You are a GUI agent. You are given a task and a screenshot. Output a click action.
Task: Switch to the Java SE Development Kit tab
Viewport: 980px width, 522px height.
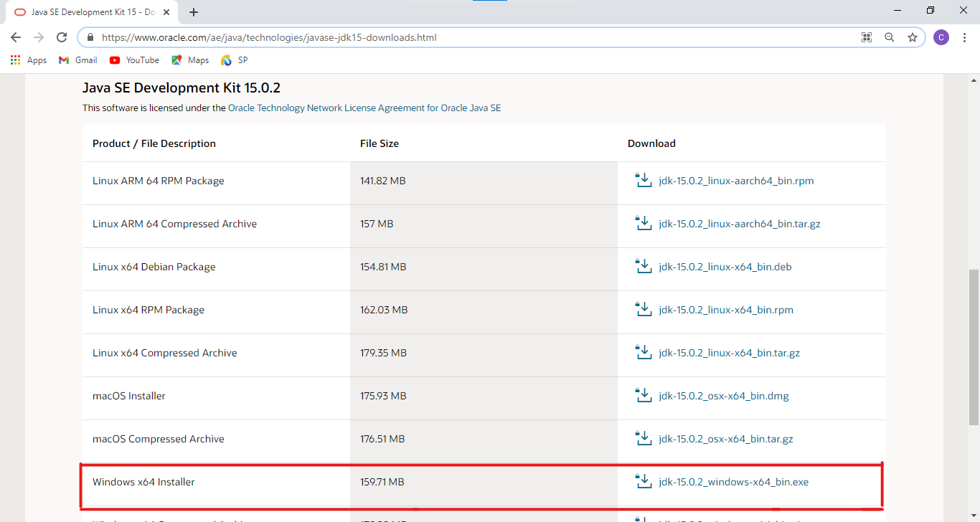tap(86, 11)
